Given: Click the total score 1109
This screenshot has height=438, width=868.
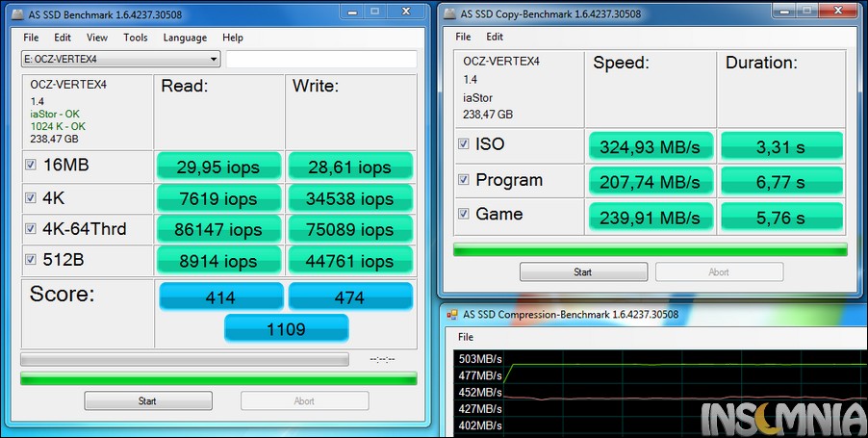Looking at the screenshot, I should tap(286, 329).
